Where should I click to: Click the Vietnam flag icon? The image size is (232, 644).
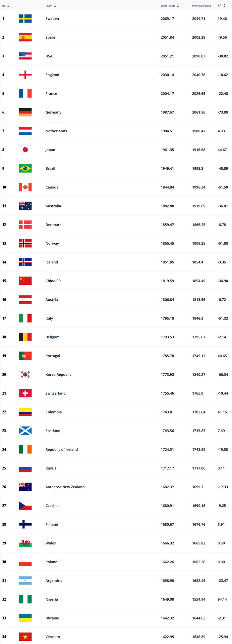pos(25,637)
